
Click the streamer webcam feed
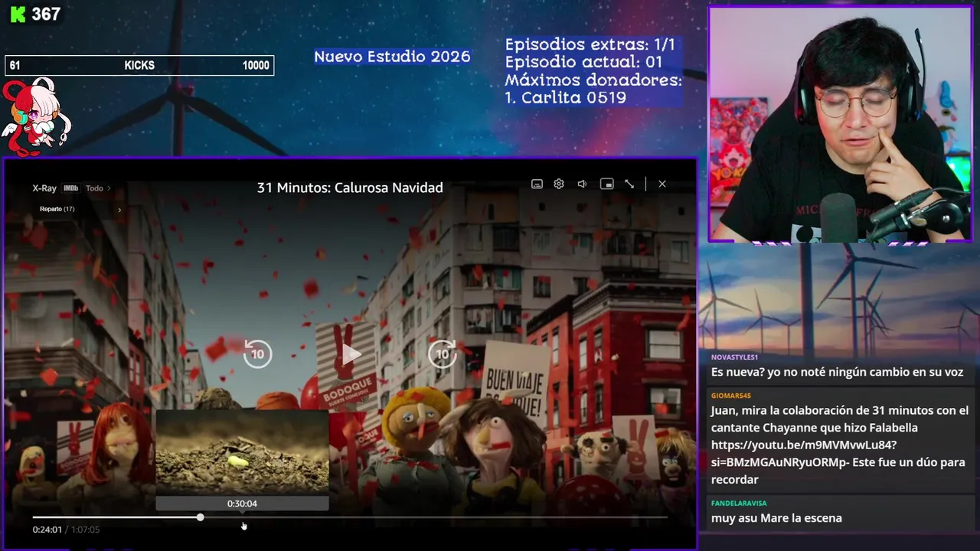pos(840,125)
